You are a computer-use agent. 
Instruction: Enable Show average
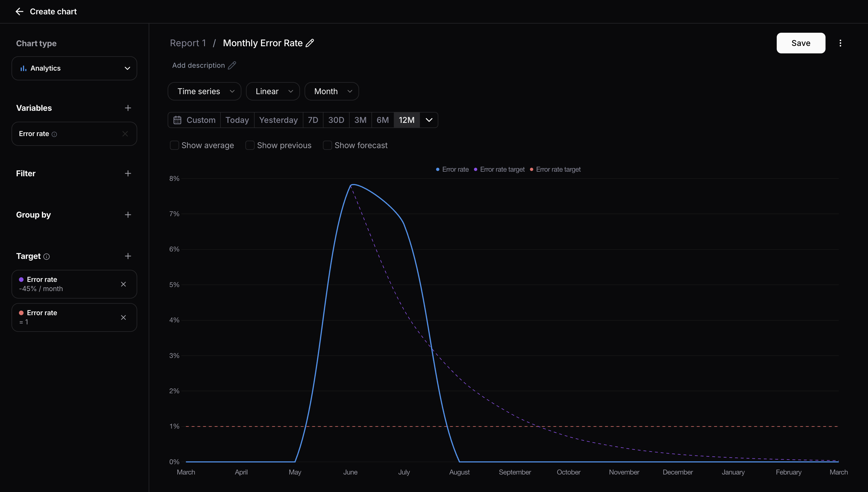(174, 145)
